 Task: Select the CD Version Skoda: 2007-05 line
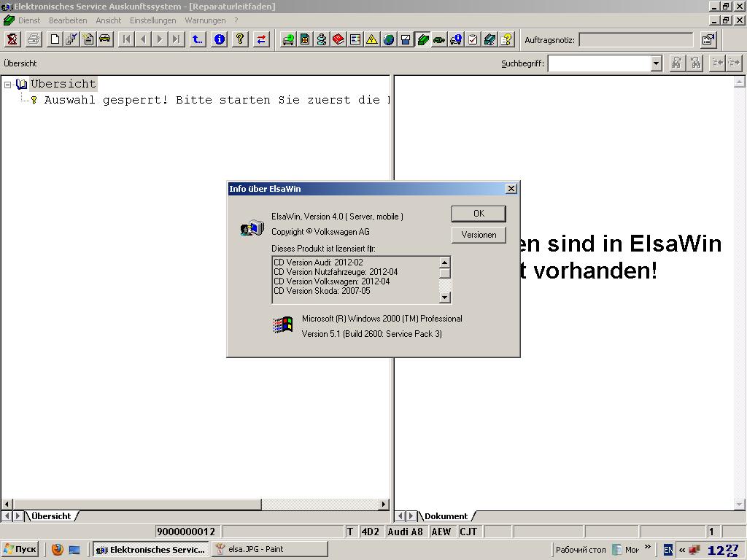(322, 291)
